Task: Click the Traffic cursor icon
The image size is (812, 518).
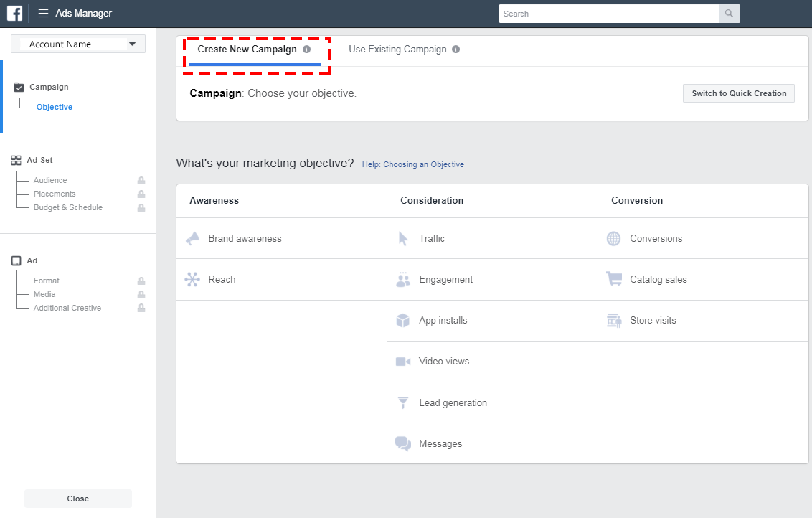Action: (x=403, y=238)
